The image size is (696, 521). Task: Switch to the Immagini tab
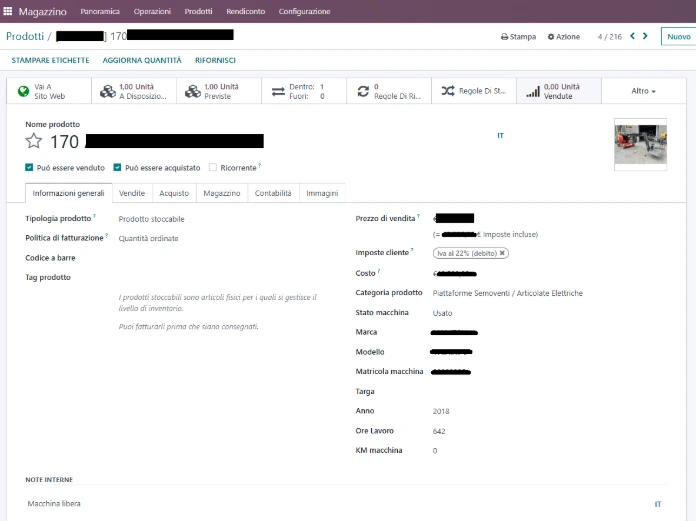[x=322, y=193]
